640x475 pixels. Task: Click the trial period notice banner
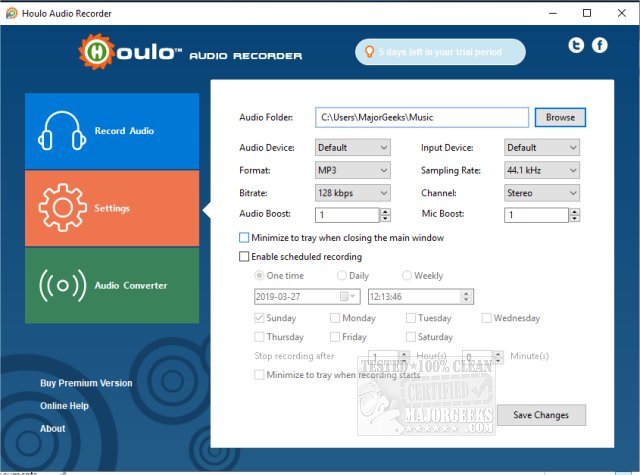coord(440,52)
